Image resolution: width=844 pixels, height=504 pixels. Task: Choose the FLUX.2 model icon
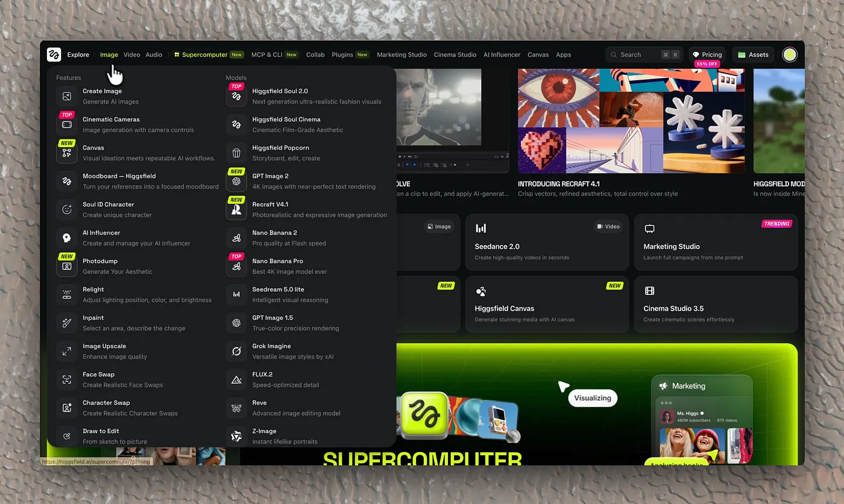coord(237,380)
